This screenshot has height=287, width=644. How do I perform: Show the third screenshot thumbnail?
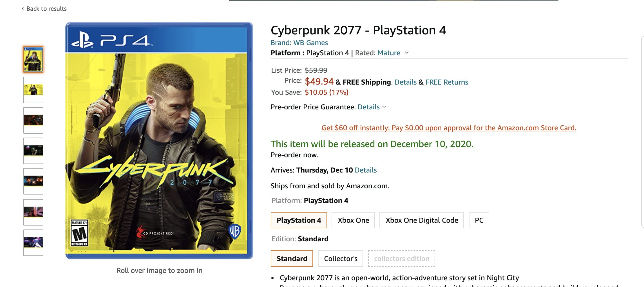[x=33, y=120]
